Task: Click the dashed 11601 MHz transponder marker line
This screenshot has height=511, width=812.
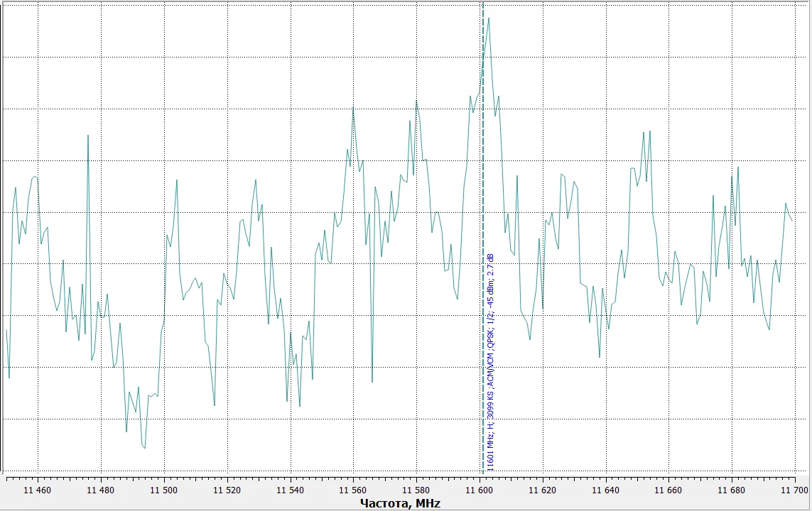Action: point(483,238)
